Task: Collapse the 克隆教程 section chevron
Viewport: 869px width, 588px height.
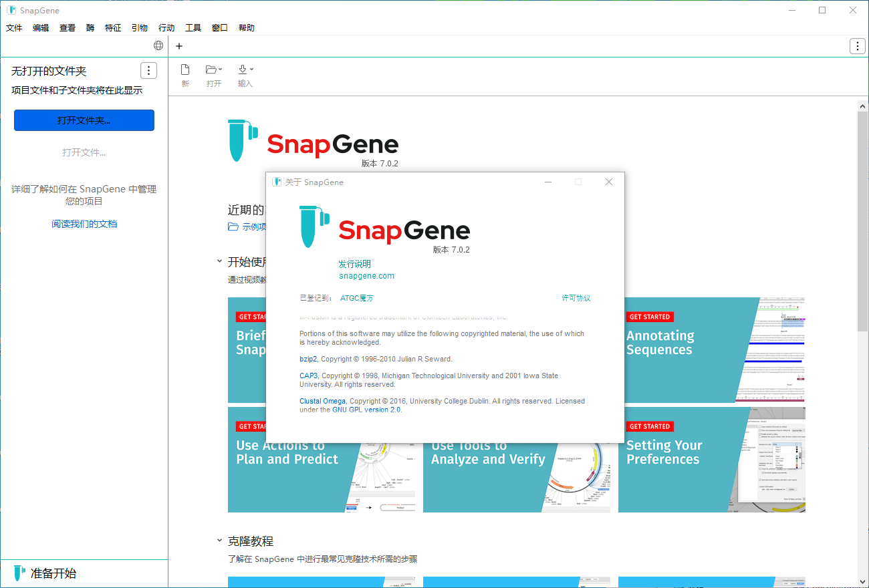Action: (x=219, y=541)
